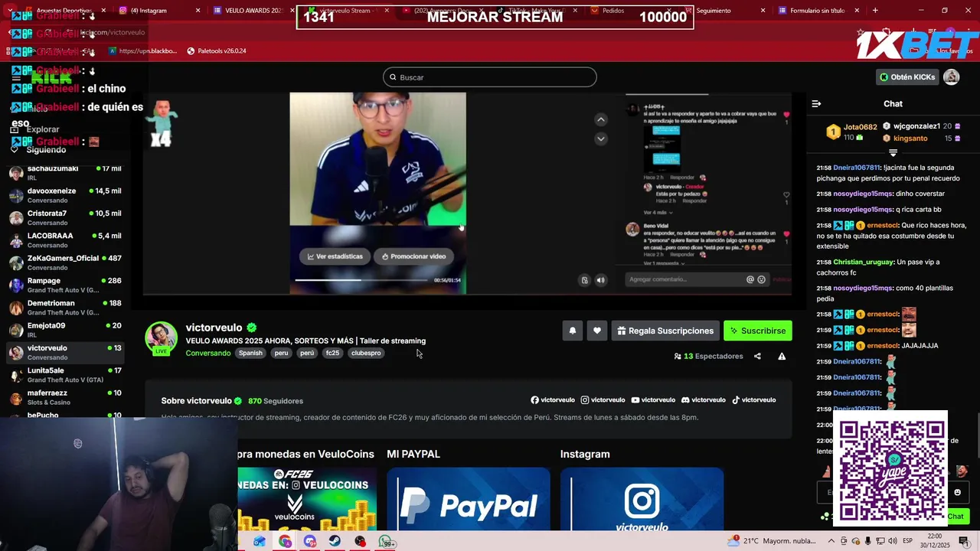The image size is (980, 551).
Task: Open the account avatar in Kick header
Action: click(x=951, y=77)
